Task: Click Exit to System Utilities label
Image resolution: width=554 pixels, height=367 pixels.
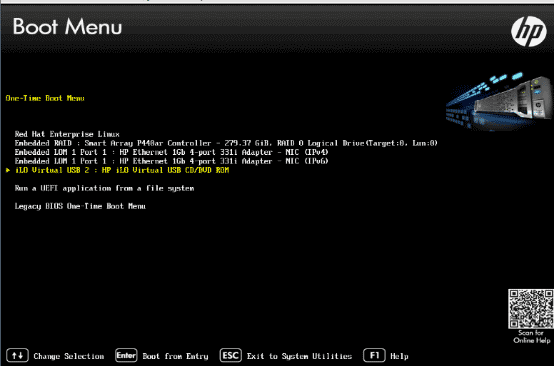Action: point(299,356)
